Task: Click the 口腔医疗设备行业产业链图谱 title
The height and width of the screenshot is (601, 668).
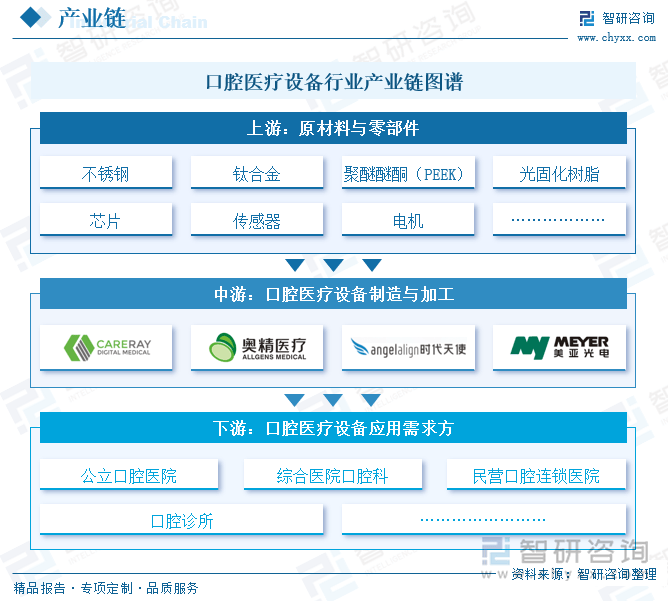Action: click(x=334, y=81)
